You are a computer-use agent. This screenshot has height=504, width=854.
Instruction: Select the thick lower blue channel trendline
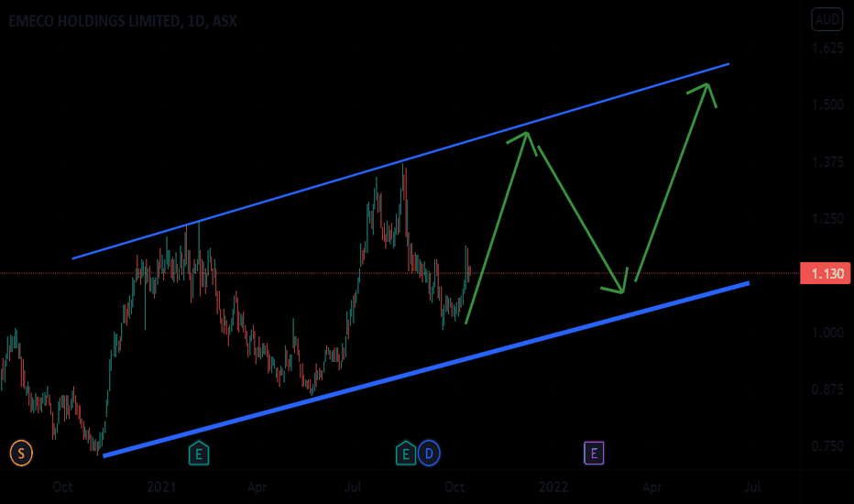tap(426, 369)
